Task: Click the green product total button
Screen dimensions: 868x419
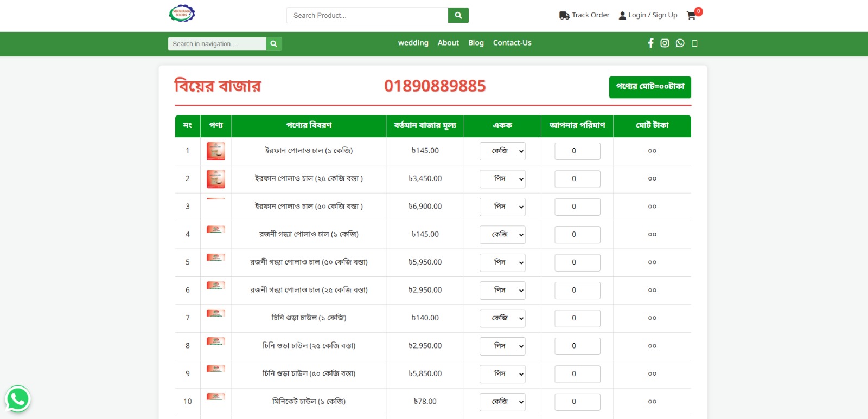Action: tap(649, 87)
